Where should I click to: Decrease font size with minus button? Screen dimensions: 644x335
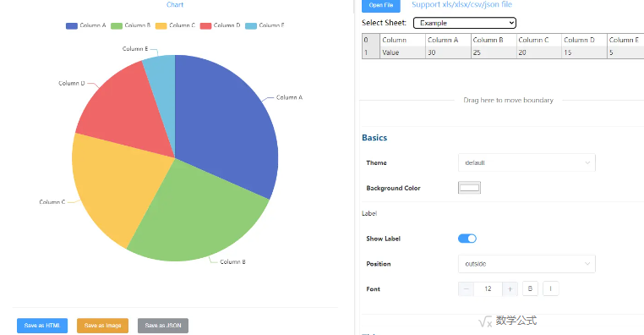point(467,289)
